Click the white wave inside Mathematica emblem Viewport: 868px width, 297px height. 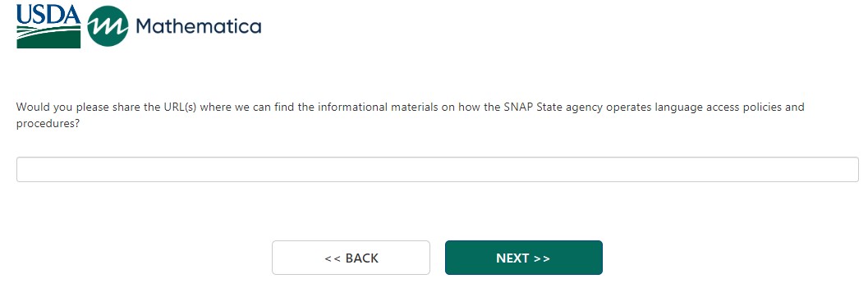tap(108, 26)
